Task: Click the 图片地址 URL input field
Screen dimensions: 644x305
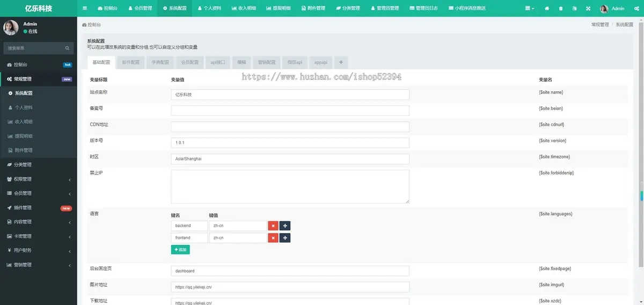Action: (290, 287)
